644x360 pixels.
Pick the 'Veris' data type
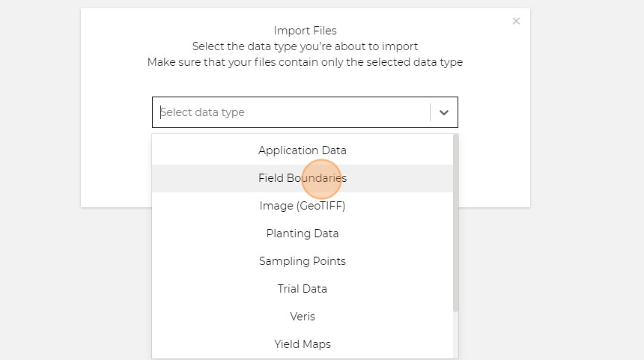[303, 317]
